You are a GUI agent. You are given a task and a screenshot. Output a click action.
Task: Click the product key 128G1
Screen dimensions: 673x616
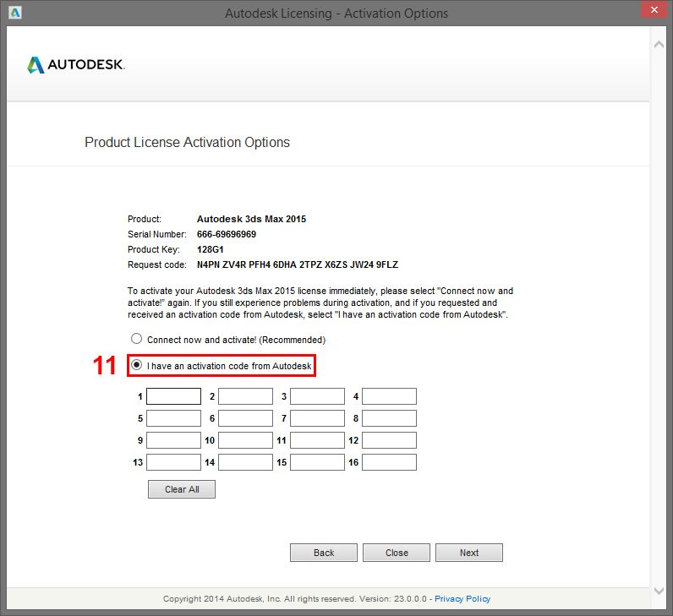(210, 249)
